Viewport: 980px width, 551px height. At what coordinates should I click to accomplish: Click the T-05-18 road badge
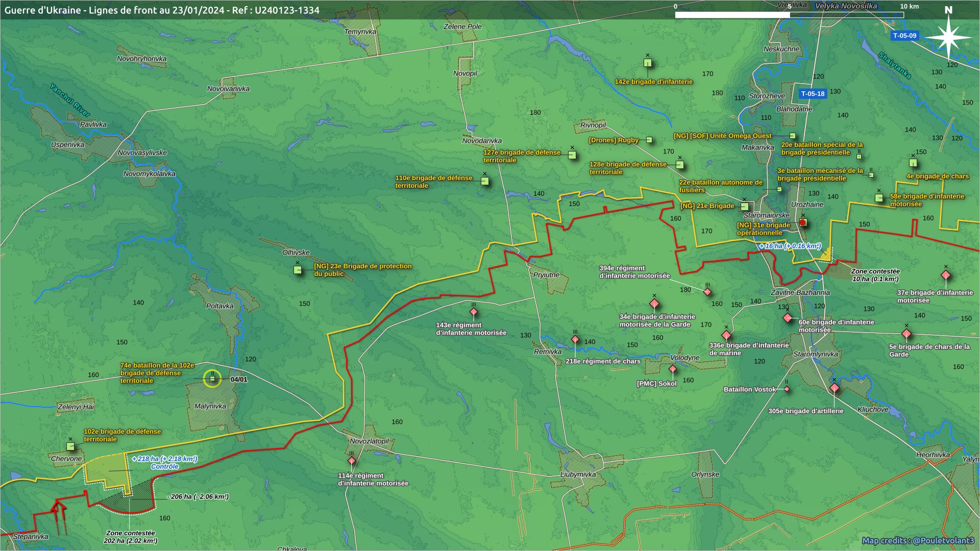click(813, 94)
